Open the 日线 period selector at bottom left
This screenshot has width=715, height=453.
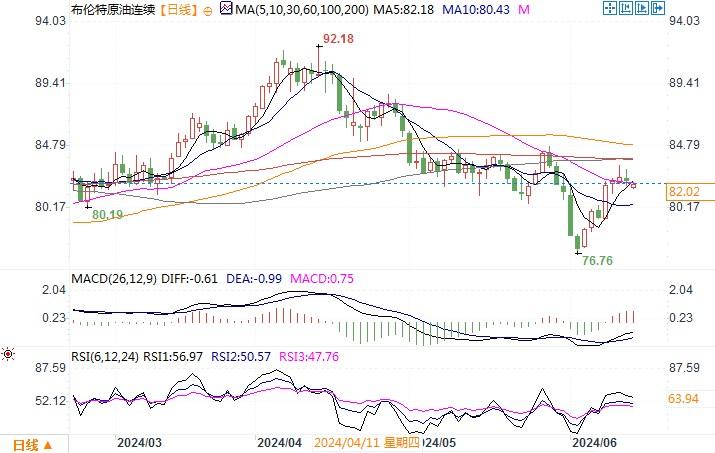coord(32,445)
